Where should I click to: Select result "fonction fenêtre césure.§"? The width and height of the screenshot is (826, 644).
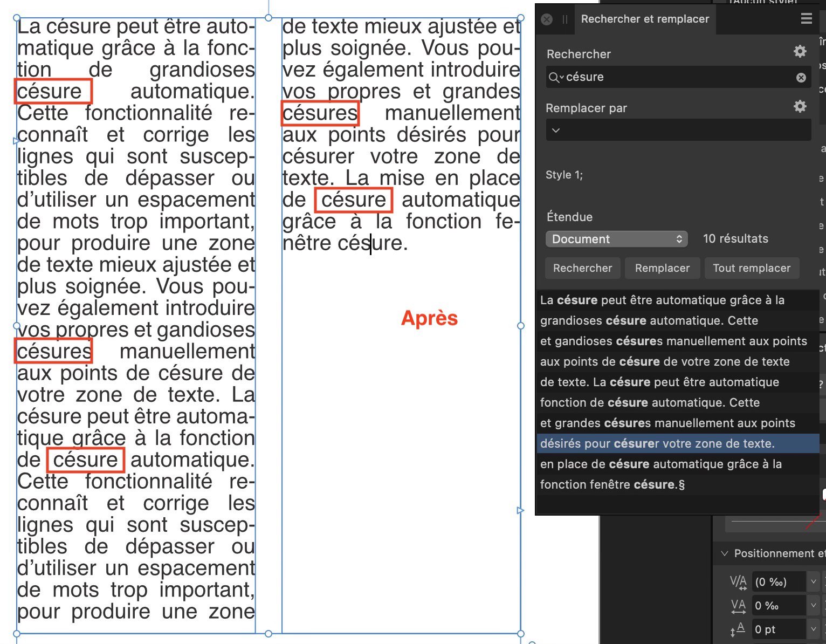click(x=678, y=484)
